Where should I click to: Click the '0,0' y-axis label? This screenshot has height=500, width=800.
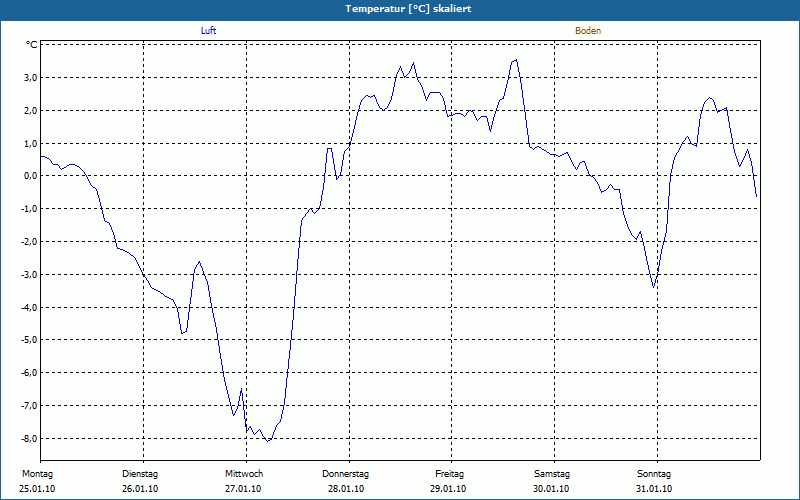pos(31,176)
